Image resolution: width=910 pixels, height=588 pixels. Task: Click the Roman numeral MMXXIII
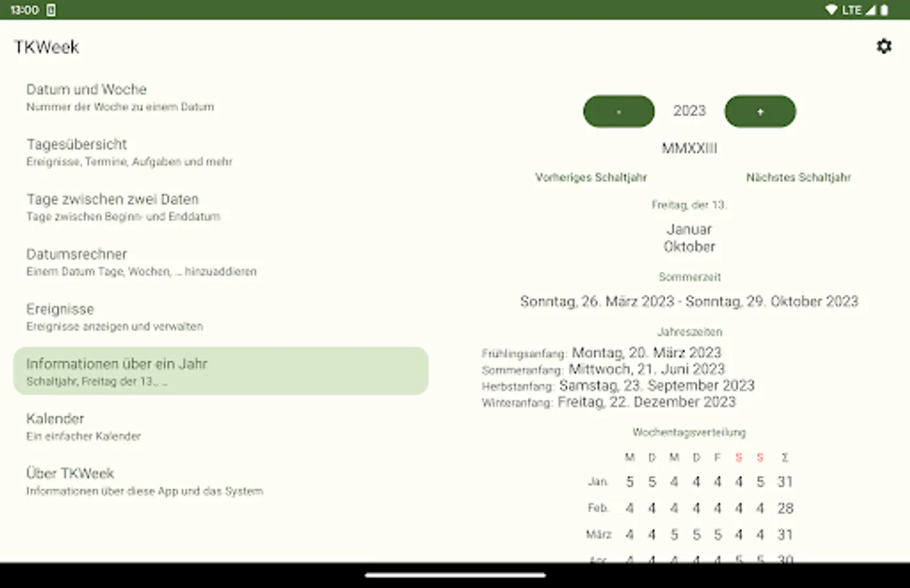(690, 148)
